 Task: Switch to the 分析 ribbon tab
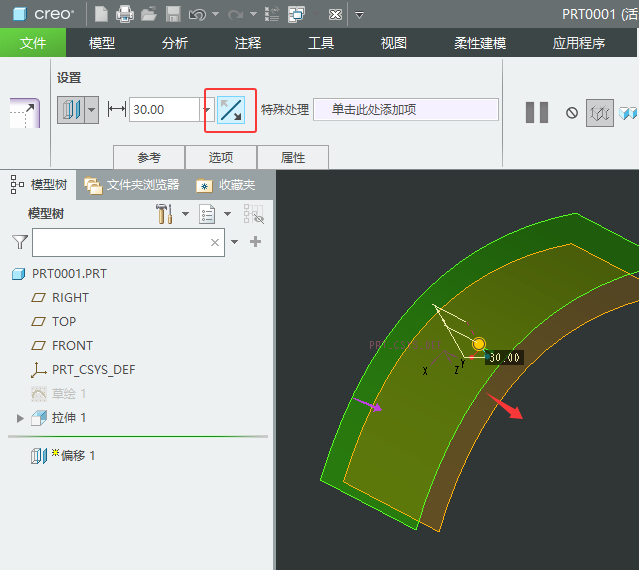pos(175,43)
